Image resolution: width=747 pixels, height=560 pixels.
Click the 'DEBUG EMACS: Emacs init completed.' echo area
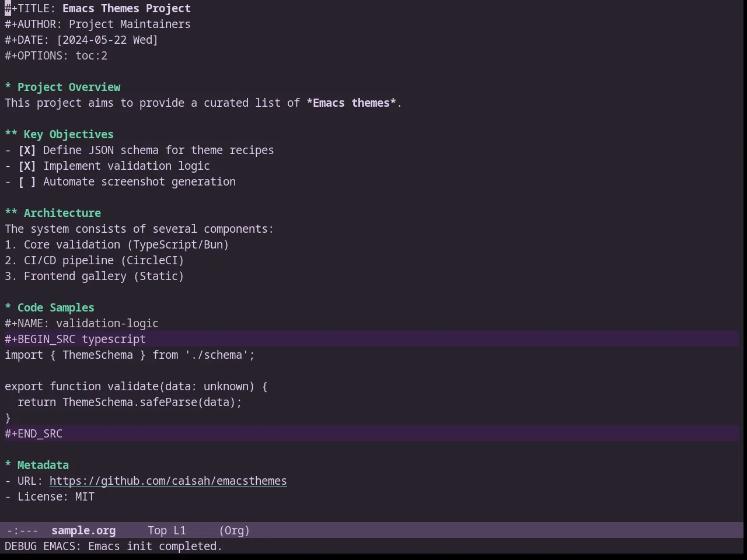(x=114, y=546)
